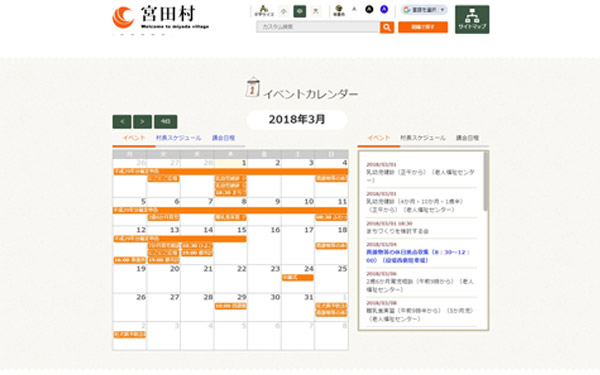Select calendar day 16
Image resolution: width=600 pixels, height=375 pixels.
276,230
